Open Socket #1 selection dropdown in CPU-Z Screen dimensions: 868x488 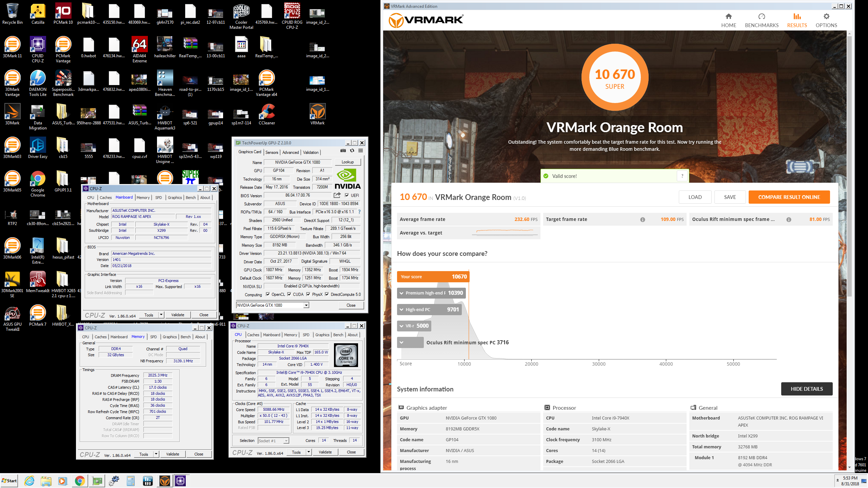pyautogui.click(x=286, y=441)
